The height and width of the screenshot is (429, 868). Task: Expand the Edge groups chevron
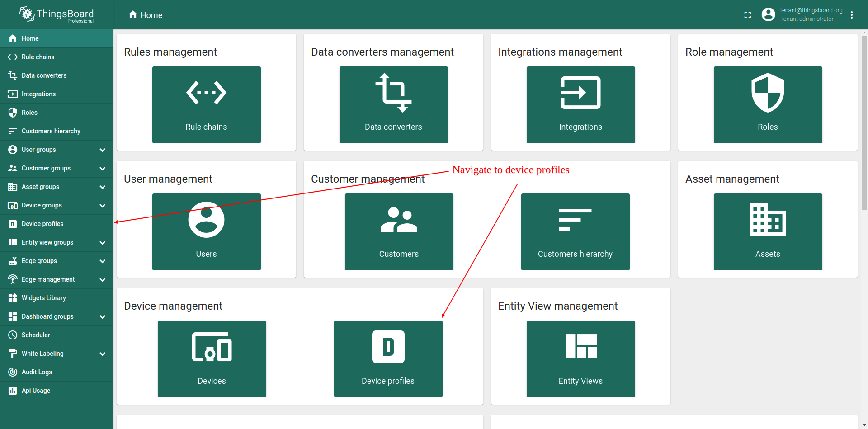(x=103, y=261)
